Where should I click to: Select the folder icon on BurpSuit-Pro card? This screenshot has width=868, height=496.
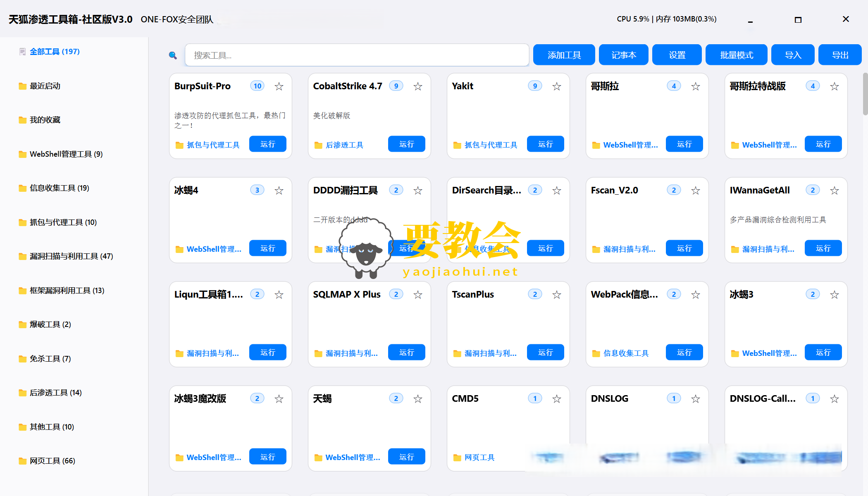coord(180,145)
